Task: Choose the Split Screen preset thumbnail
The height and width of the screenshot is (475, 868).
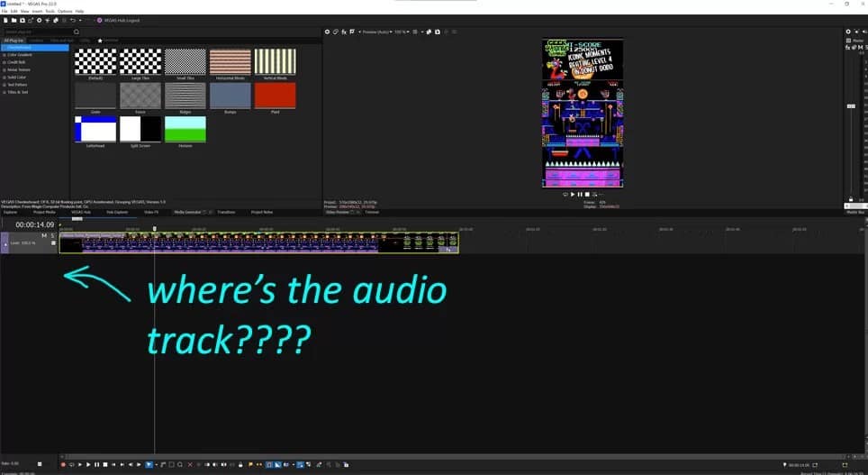Action: [x=140, y=129]
